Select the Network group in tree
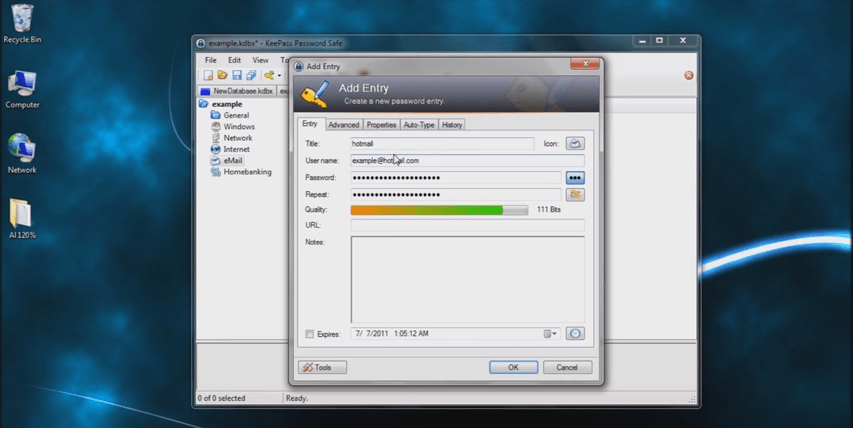 point(238,138)
